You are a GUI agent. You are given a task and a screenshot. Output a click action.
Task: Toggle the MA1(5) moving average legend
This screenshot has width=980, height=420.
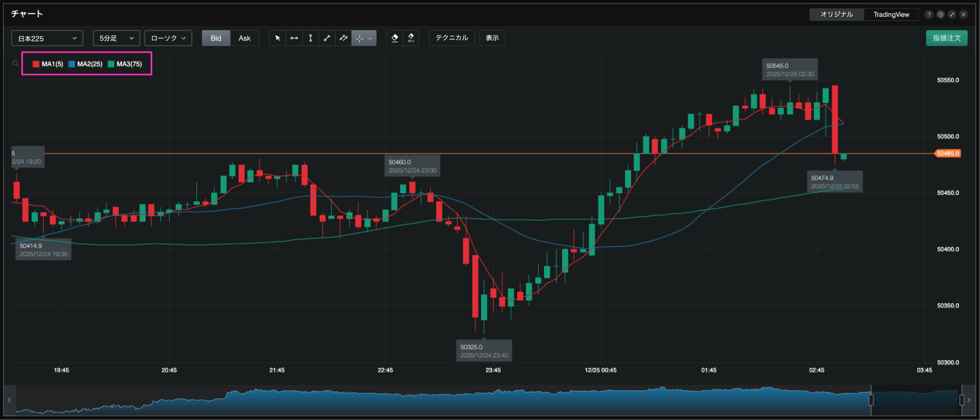(48, 64)
